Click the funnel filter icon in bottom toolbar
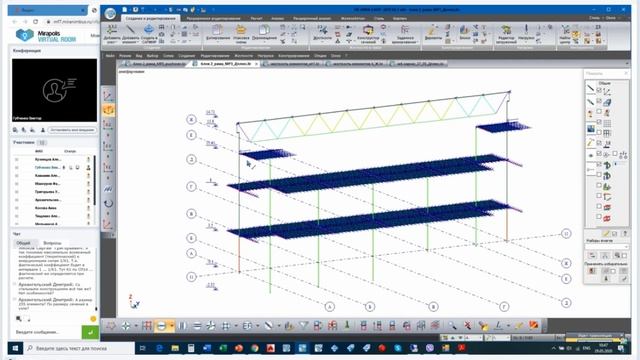 [304, 325]
